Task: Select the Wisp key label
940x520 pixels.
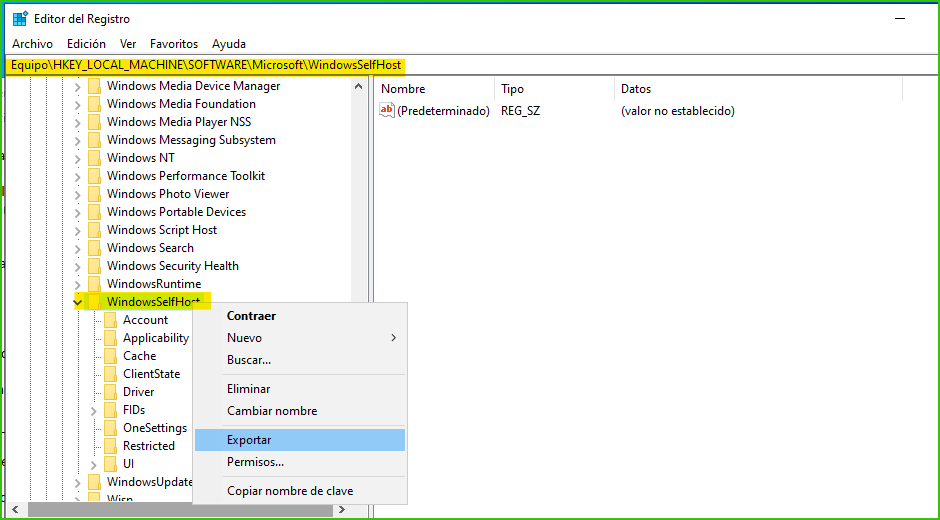Action: point(120,498)
